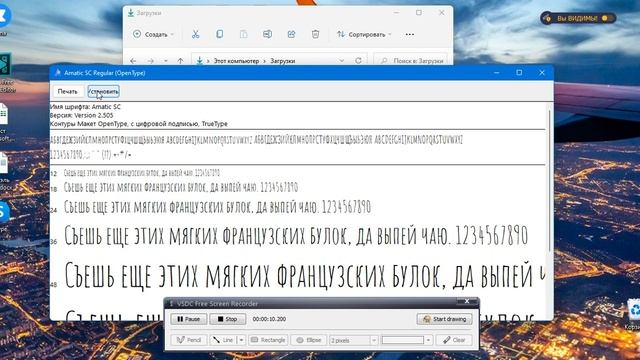Click the Copy icon in Explorer toolbar
Screen dimensions: 640x360
coord(220,34)
